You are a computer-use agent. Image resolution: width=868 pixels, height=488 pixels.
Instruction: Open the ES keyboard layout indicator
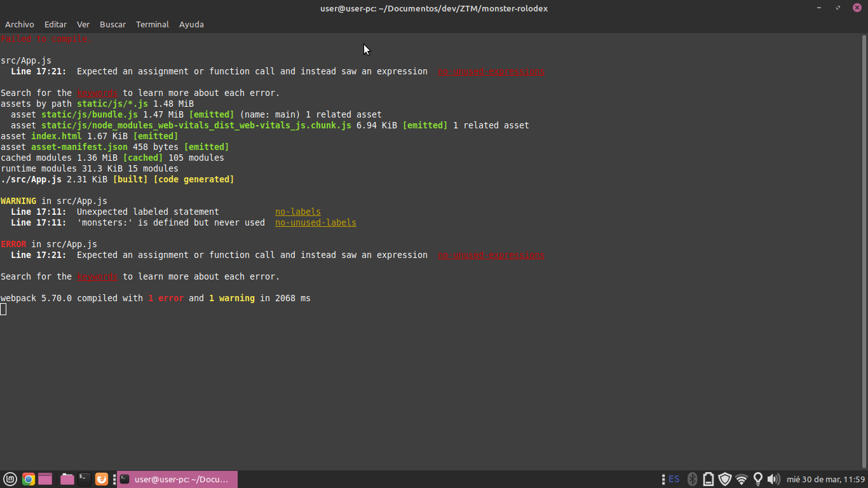pos(674,479)
